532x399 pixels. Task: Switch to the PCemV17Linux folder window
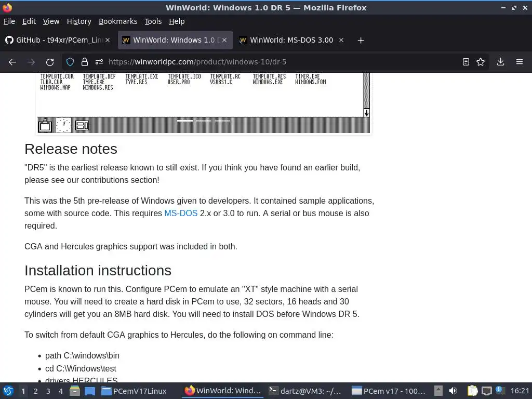(x=135, y=391)
